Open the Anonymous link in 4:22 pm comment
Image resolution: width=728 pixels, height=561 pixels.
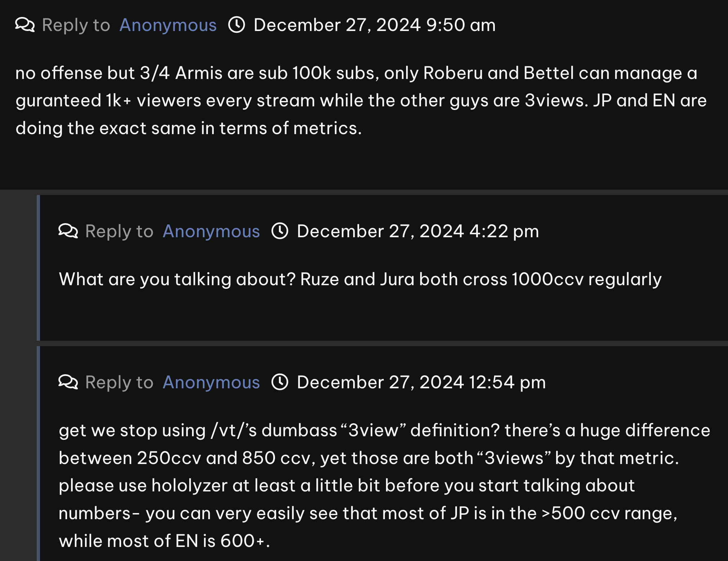coord(211,231)
